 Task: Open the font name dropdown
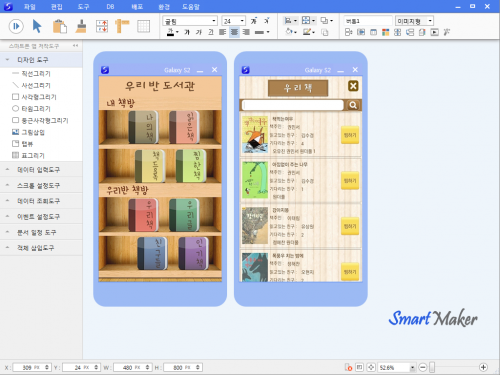coord(214,21)
